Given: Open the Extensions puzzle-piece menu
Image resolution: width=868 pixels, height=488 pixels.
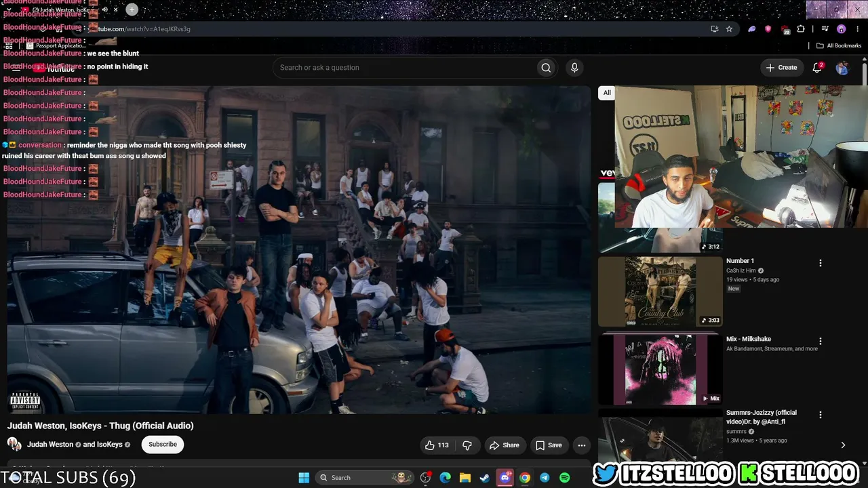Looking at the screenshot, I should click(801, 29).
